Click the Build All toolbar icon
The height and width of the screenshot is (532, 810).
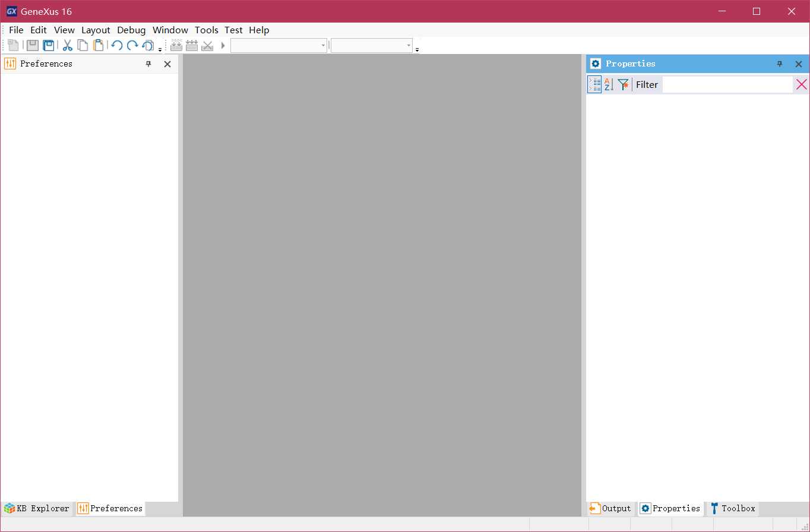[x=176, y=45]
